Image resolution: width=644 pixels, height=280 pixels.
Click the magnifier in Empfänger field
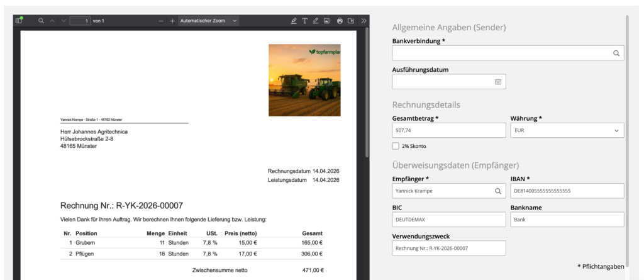coord(498,191)
